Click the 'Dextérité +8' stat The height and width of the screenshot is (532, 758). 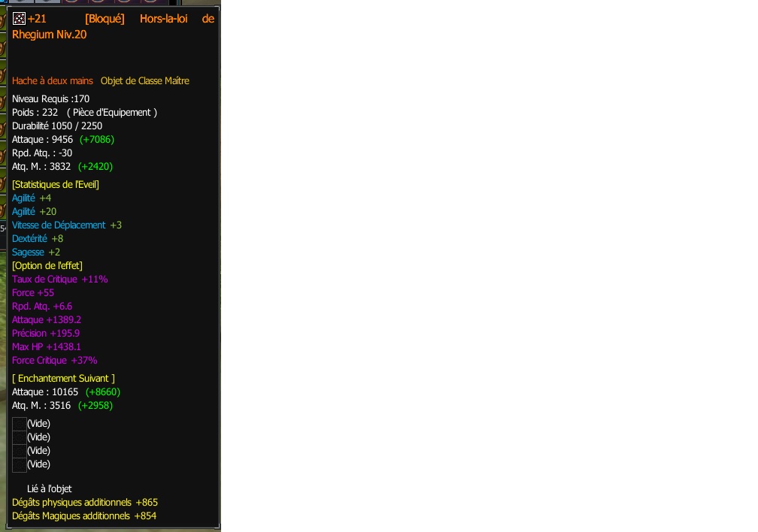click(x=38, y=239)
